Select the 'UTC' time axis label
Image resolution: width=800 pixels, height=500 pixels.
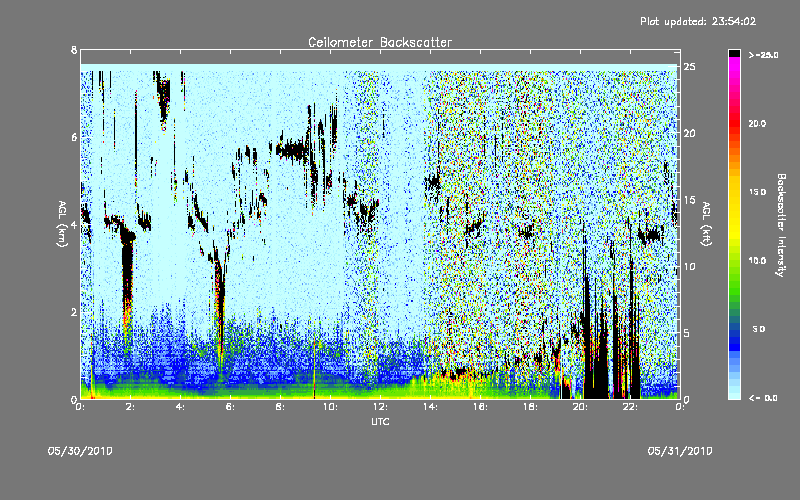(x=380, y=421)
